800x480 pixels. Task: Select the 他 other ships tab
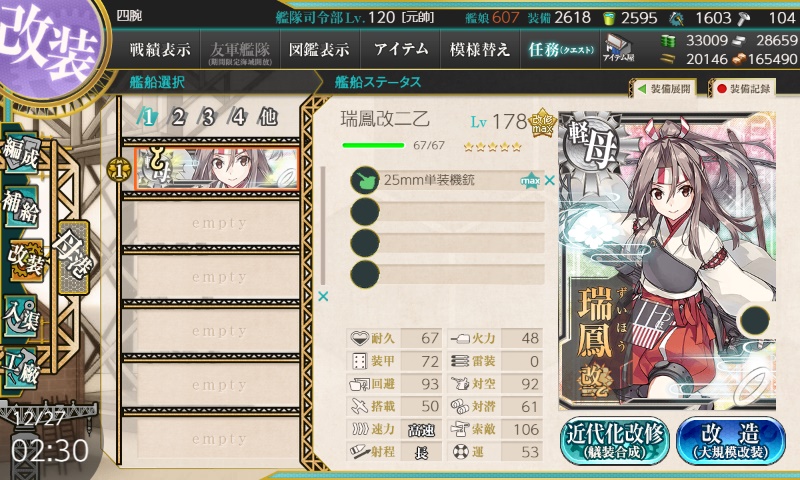coord(268,118)
